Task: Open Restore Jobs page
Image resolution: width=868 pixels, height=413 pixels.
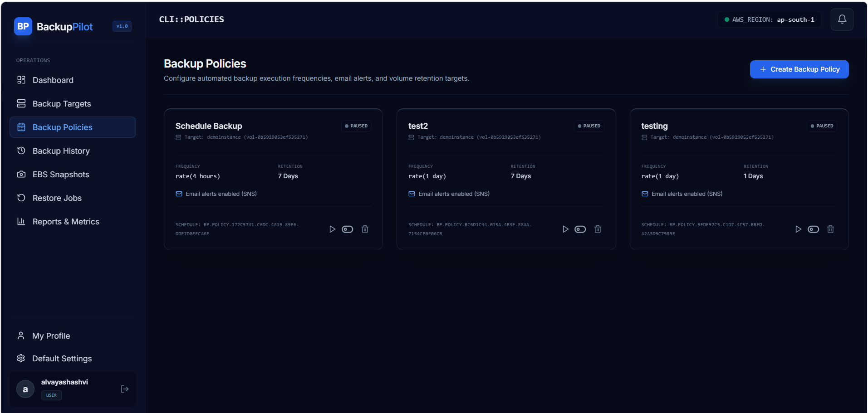Action: click(x=73, y=198)
